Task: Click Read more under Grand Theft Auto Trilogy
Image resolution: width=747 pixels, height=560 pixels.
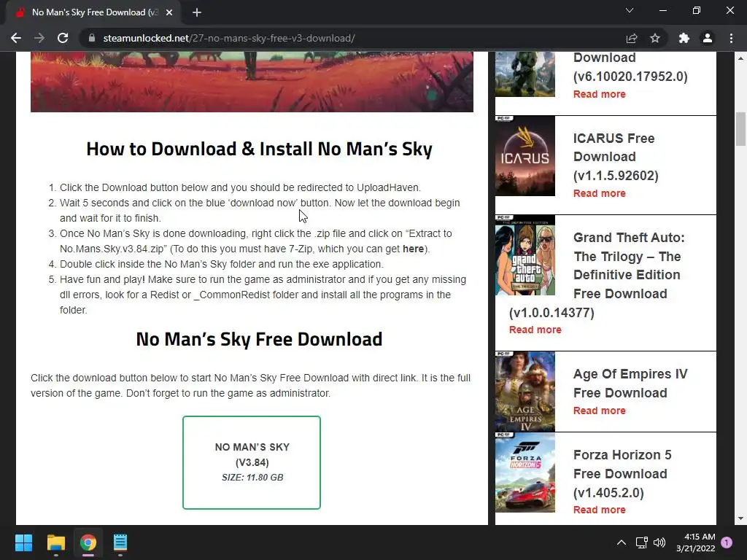Action: point(535,330)
